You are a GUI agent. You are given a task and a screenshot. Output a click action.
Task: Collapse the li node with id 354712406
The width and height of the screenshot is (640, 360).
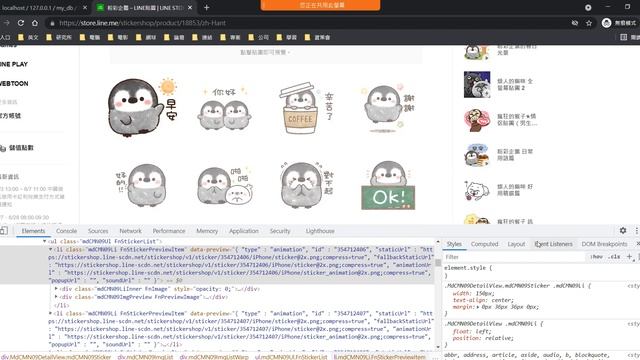(x=51, y=249)
